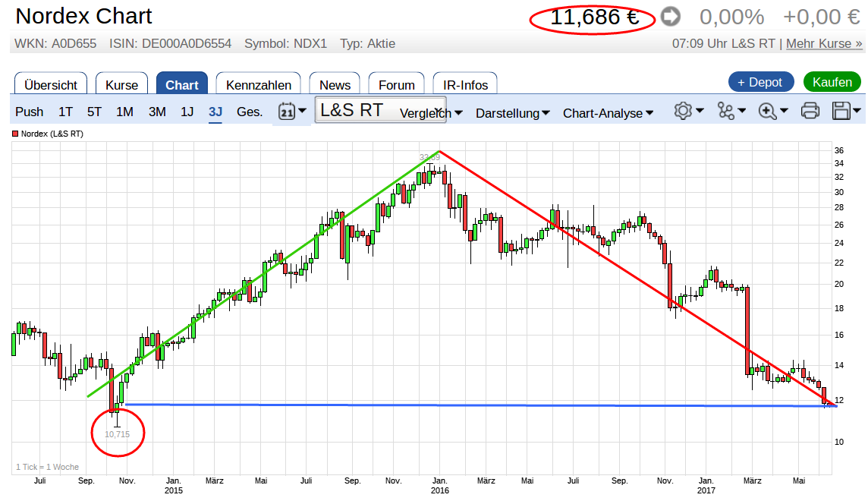
Task: Open the Vergleich dropdown
Action: (431, 114)
